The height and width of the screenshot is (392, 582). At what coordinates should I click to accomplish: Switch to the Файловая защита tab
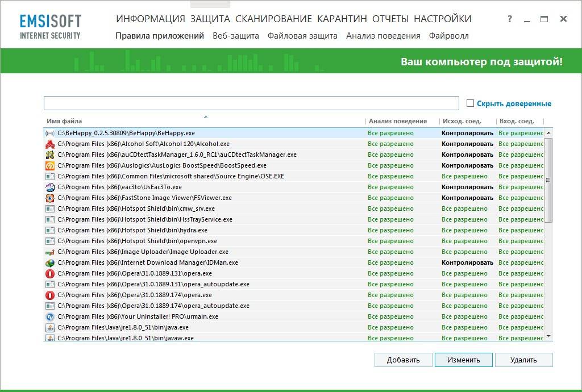click(302, 36)
